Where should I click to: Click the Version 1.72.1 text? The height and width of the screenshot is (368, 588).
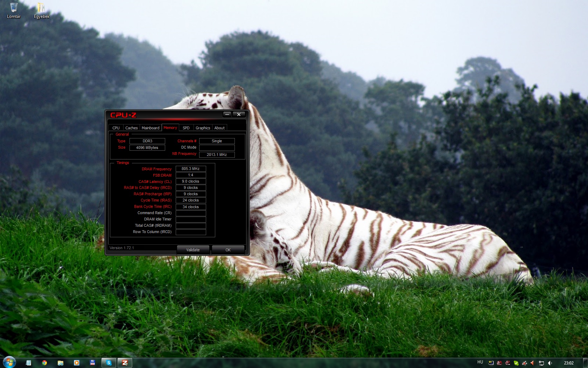point(122,248)
